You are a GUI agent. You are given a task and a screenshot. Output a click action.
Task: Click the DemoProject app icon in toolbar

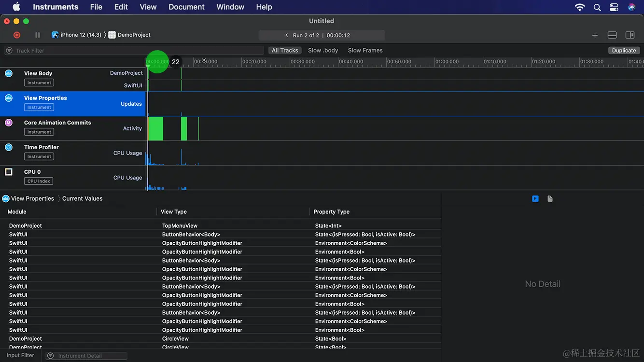click(x=112, y=35)
